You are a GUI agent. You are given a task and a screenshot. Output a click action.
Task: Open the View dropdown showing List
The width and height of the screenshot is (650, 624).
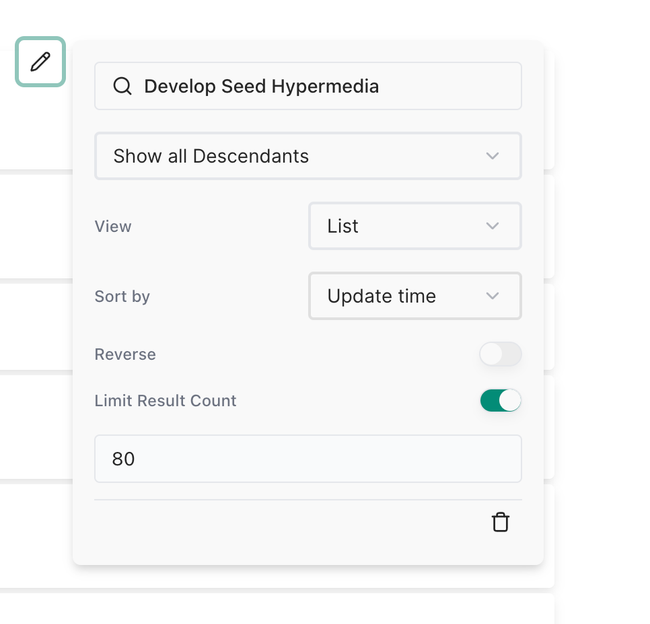[400, 226]
